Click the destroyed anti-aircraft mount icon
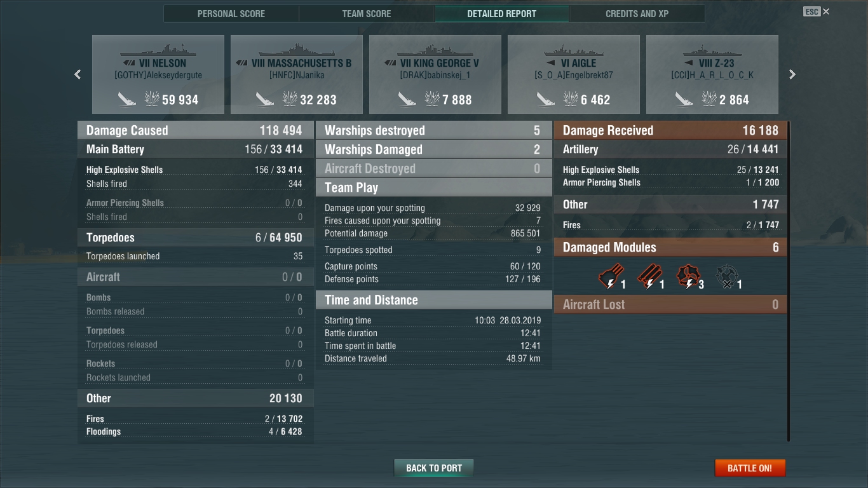 [727, 277]
